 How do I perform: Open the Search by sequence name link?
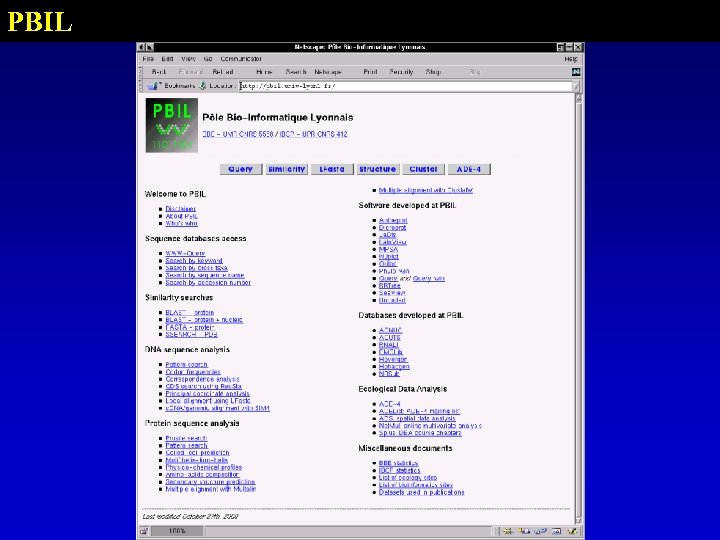tap(205, 275)
